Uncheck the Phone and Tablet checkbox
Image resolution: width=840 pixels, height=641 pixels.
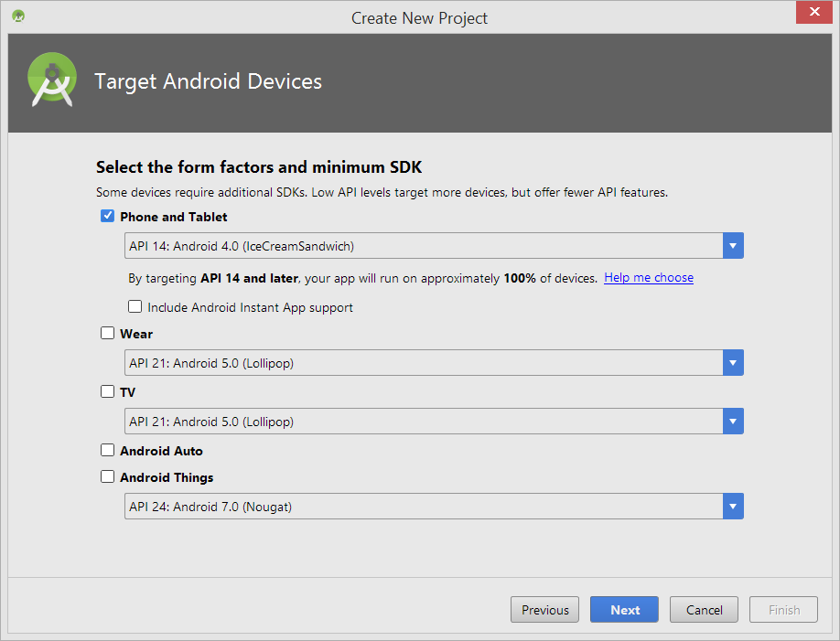pos(107,216)
